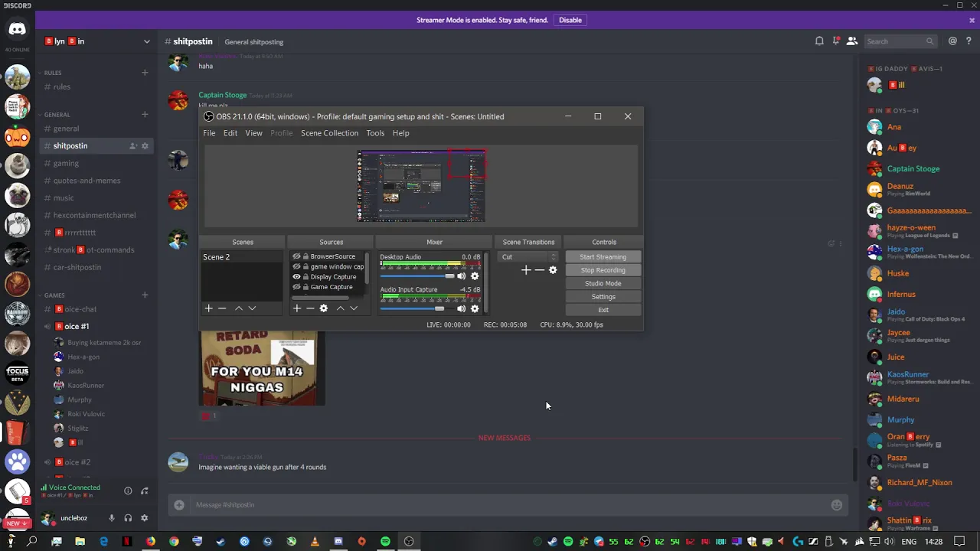This screenshot has height=551, width=980.
Task: Mute Desktop Audio with the speaker icon
Action: tap(462, 276)
